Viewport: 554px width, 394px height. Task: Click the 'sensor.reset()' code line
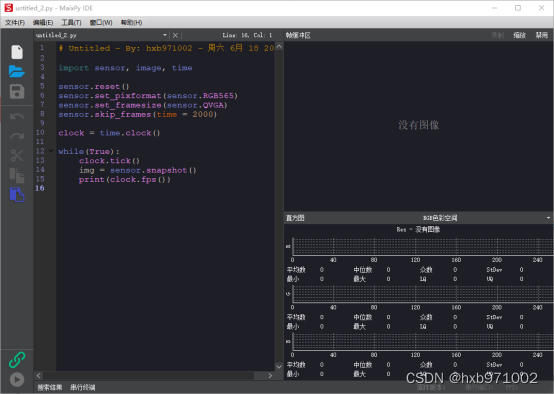(94, 86)
